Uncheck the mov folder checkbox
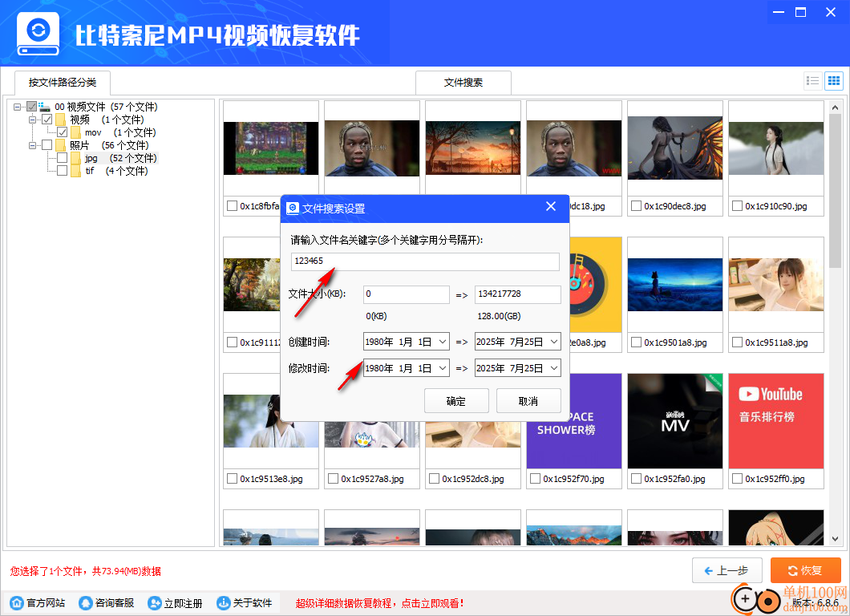Image resolution: width=850 pixels, height=616 pixels. pyautogui.click(x=63, y=132)
